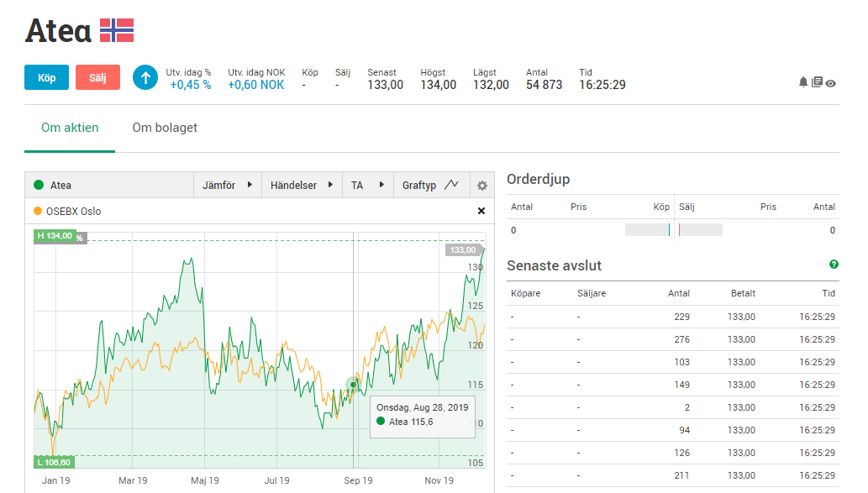Click the Högst value 134,00
The width and height of the screenshot is (868, 493).
(x=438, y=85)
